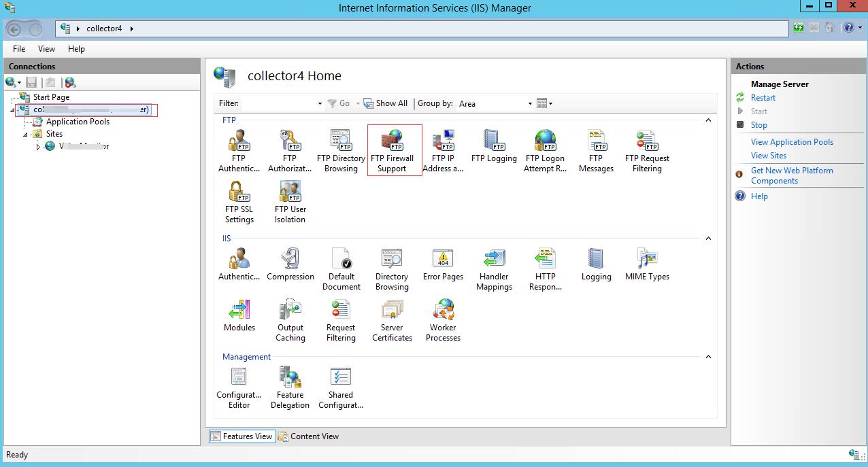Select Sites tree item
Image resolution: width=868 pixels, height=467 pixels.
tap(54, 134)
